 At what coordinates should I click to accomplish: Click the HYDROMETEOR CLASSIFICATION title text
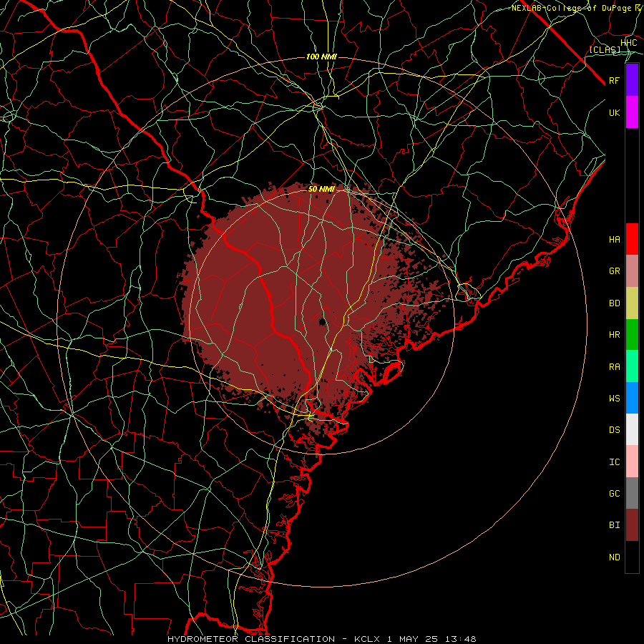pyautogui.click(x=251, y=639)
